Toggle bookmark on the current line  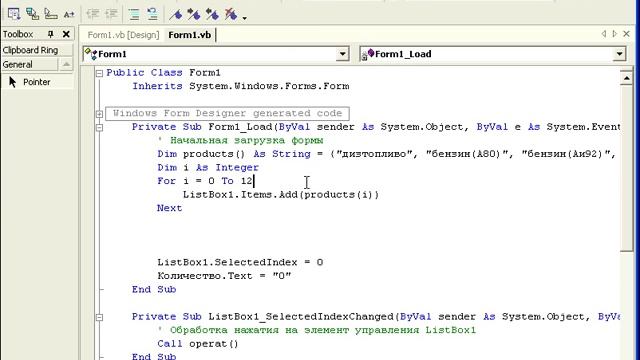pos(176,14)
